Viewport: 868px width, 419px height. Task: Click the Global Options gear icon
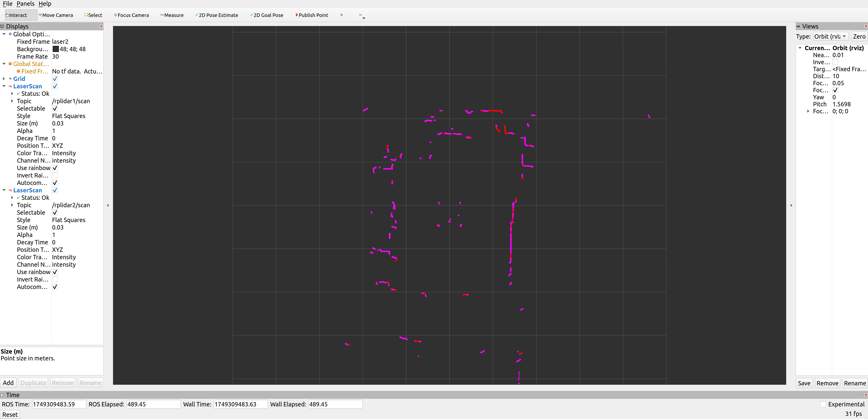click(10, 34)
